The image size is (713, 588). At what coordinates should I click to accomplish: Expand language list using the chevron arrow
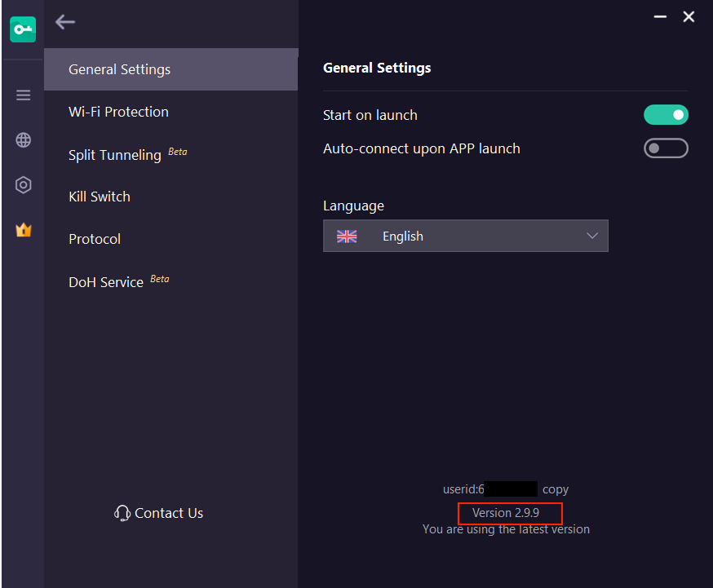click(591, 236)
